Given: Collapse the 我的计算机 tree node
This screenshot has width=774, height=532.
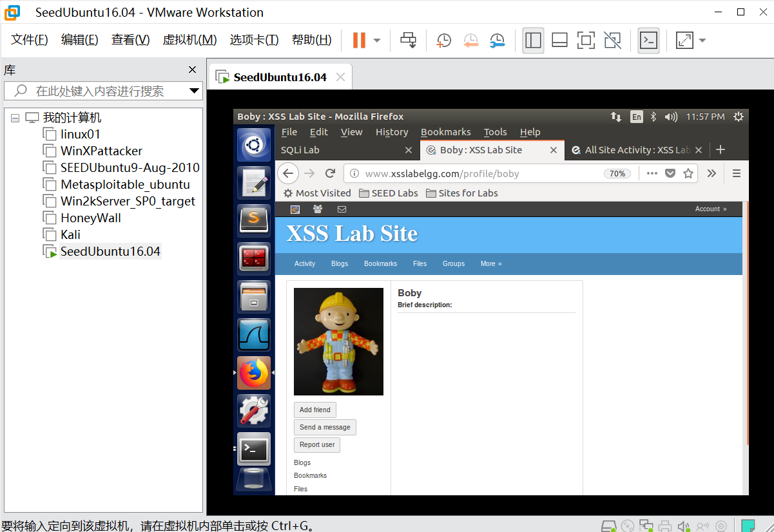Looking at the screenshot, I should click(15, 119).
